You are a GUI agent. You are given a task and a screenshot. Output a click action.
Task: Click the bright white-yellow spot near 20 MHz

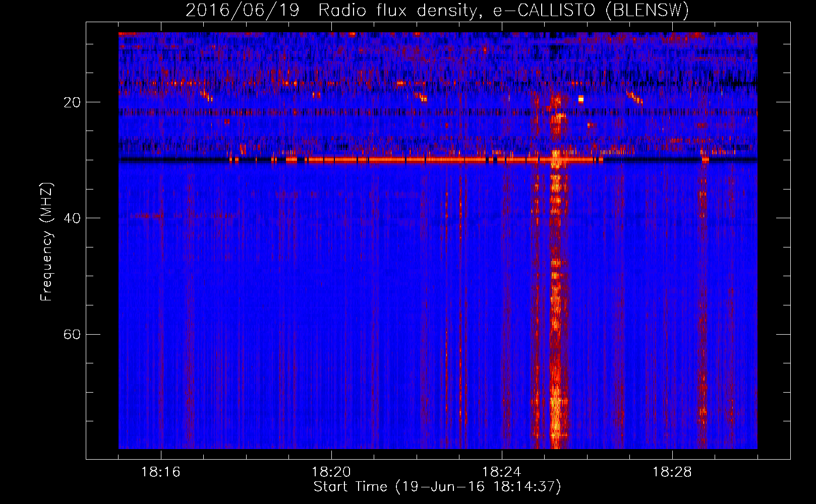pos(581,99)
